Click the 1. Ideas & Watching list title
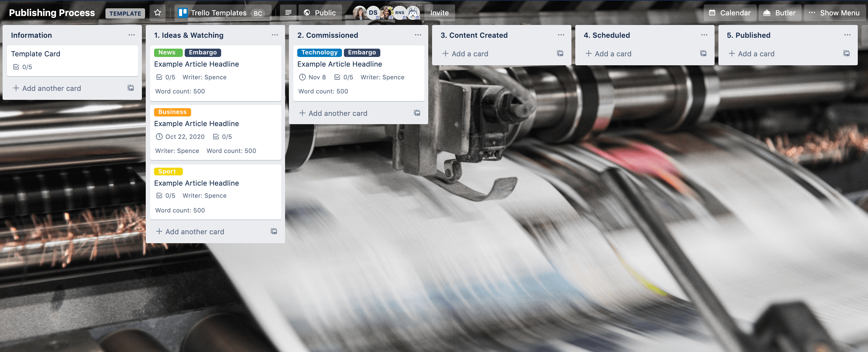The height and width of the screenshot is (352, 868). point(189,35)
